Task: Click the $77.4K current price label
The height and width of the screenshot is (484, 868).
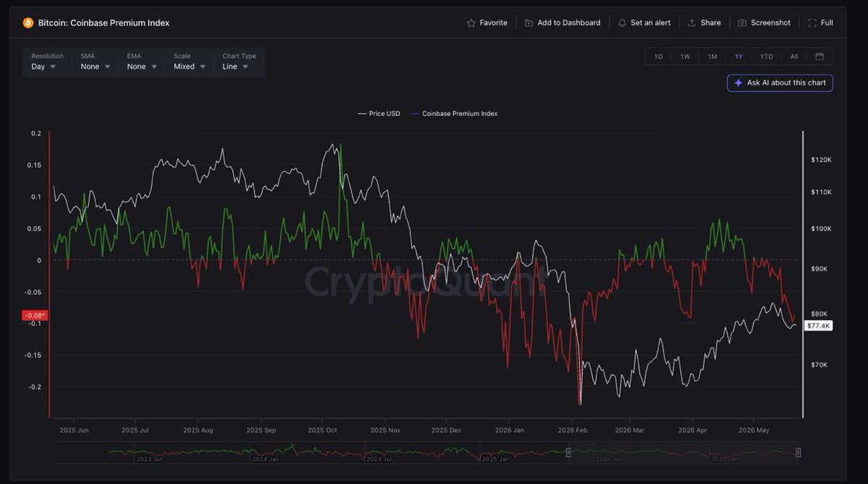Action: pyautogui.click(x=818, y=325)
